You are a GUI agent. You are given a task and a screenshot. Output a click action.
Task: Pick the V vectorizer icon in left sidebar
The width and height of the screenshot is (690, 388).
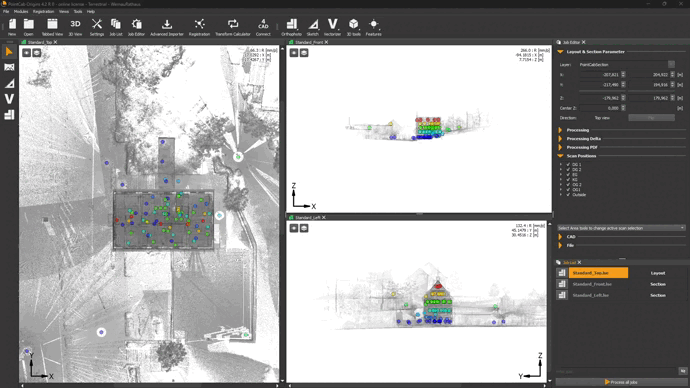coord(9,99)
